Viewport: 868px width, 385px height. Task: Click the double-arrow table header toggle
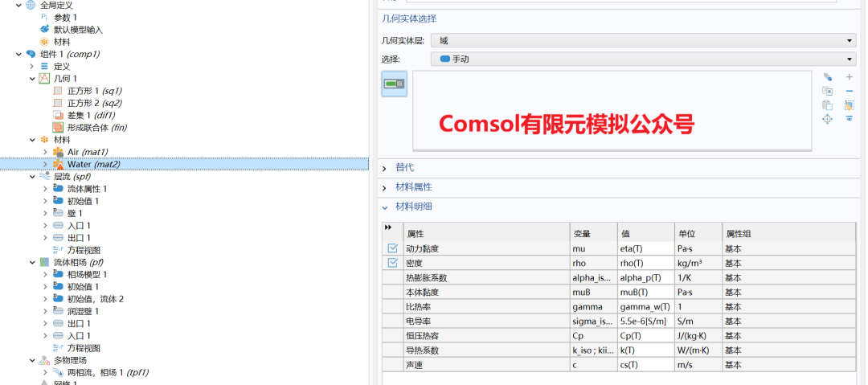pyautogui.click(x=388, y=227)
